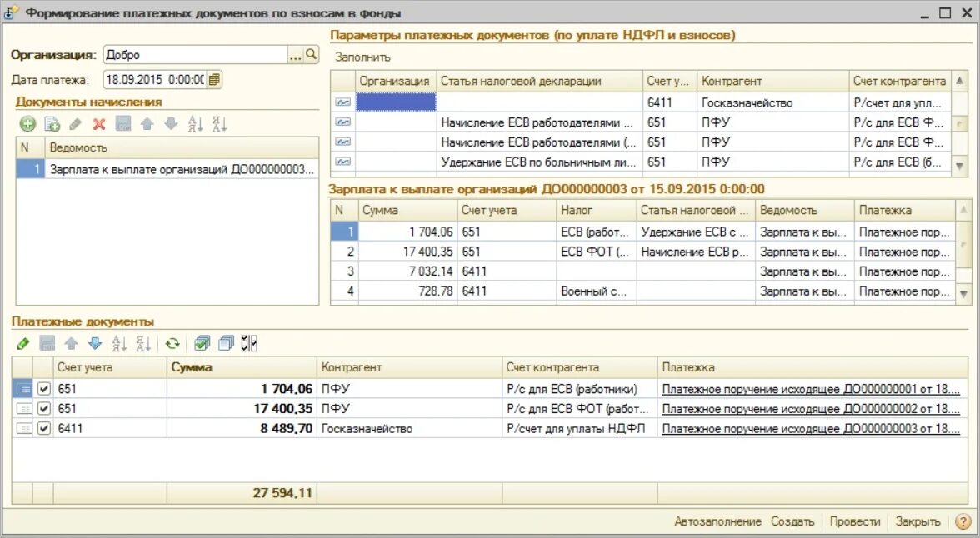This screenshot has height=538, width=980.
Task: Select the 7 032,14 amount cell
Action: (407, 271)
